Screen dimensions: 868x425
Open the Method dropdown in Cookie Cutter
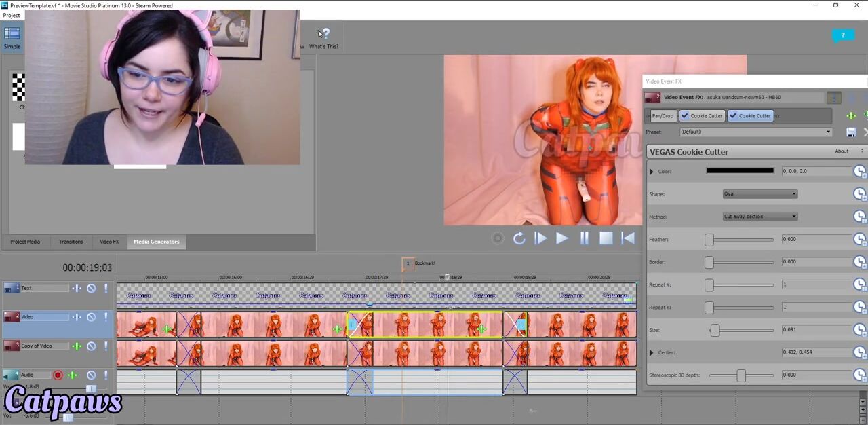coord(759,217)
